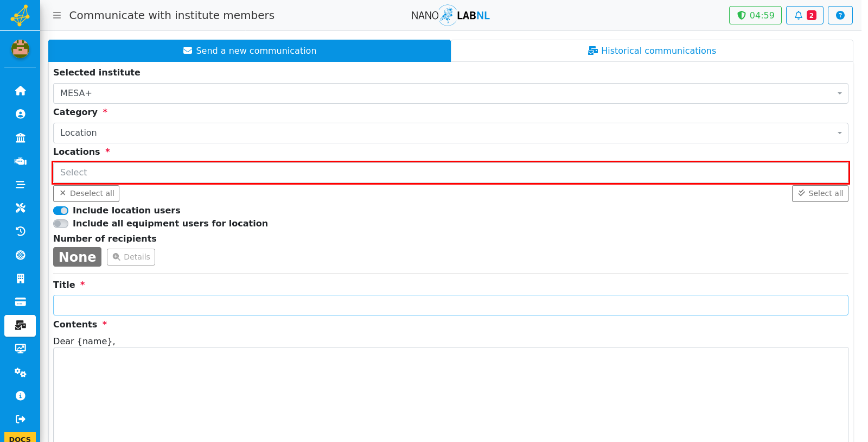Open the list lines sidebar icon
This screenshot has width=868, height=442.
20,185
